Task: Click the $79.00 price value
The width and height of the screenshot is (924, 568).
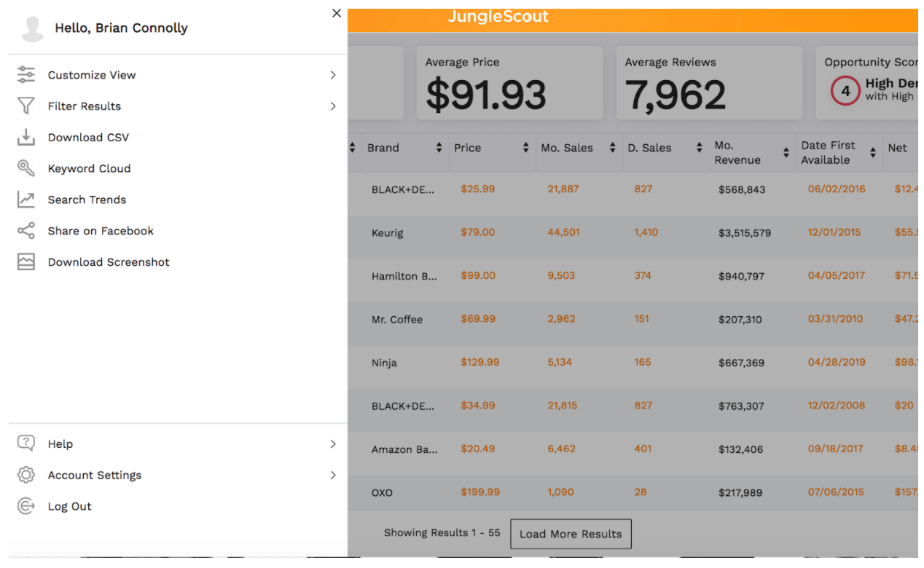Action: click(x=477, y=232)
